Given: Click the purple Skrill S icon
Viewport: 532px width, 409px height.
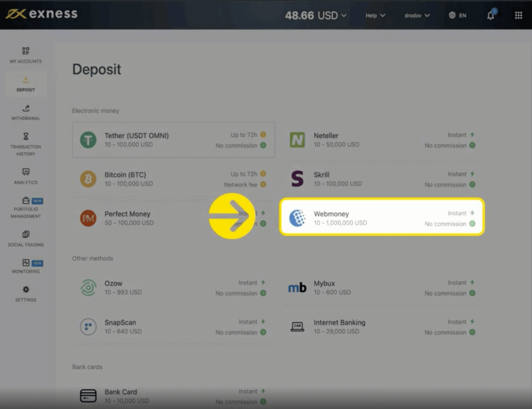Looking at the screenshot, I should click(297, 179).
